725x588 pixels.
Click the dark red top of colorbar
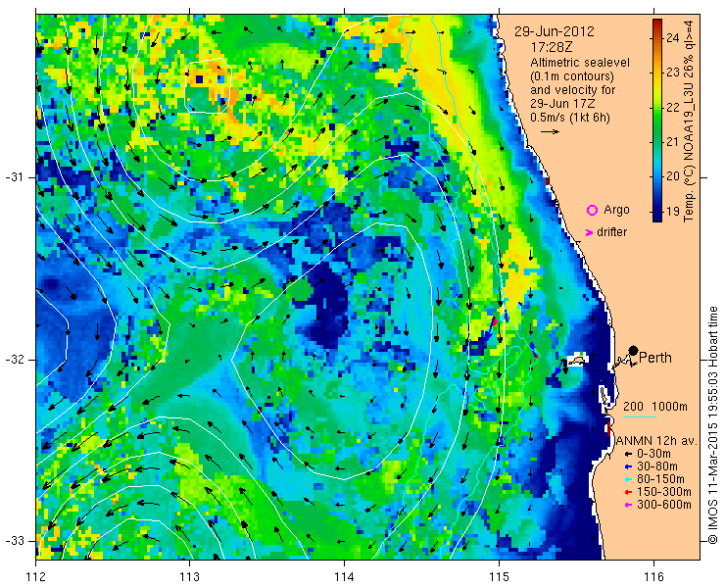click(657, 23)
